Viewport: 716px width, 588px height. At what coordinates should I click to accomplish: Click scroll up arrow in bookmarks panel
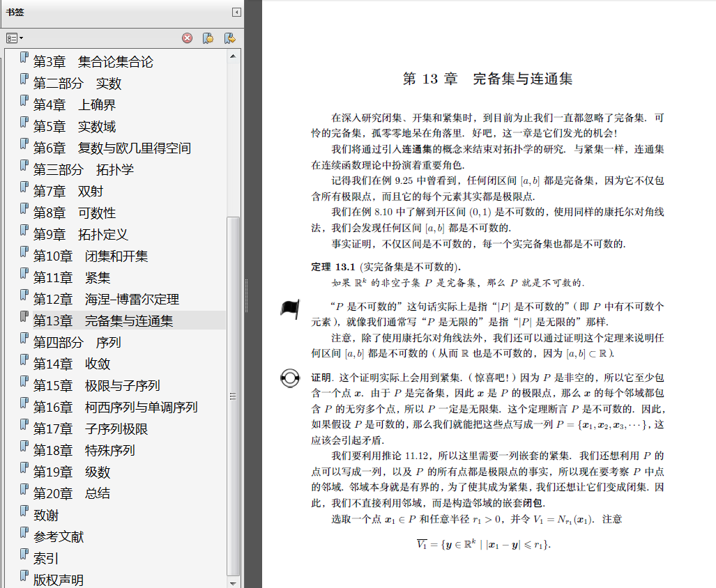point(233,56)
